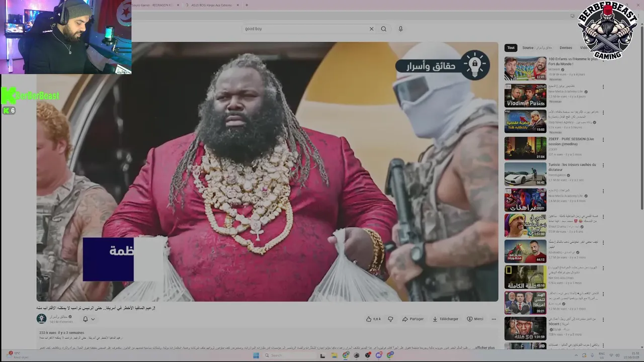This screenshot has height=362, width=644.
Task: Open the ZDEFF live session thumbnail
Action: 525,148
